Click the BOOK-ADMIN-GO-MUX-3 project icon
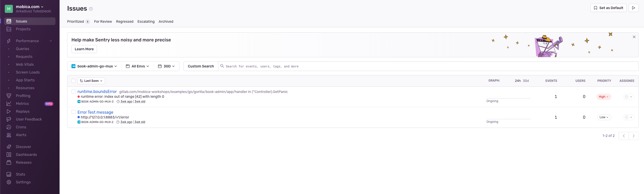 point(79,102)
